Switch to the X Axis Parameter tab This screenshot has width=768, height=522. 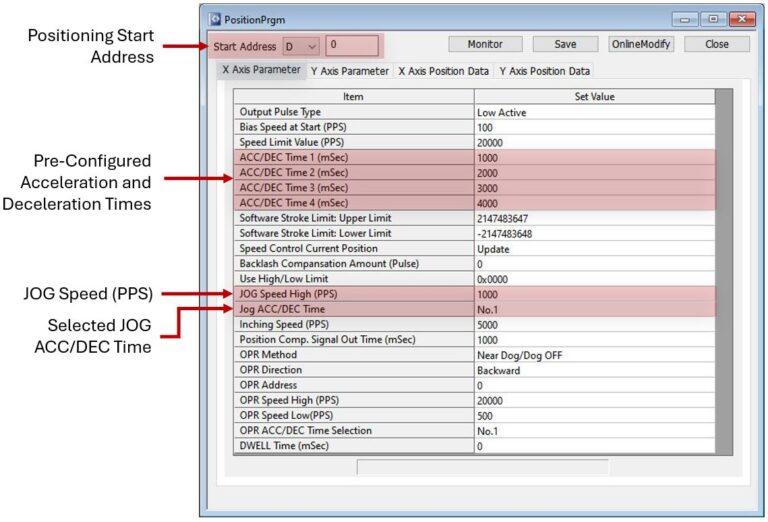[261, 70]
